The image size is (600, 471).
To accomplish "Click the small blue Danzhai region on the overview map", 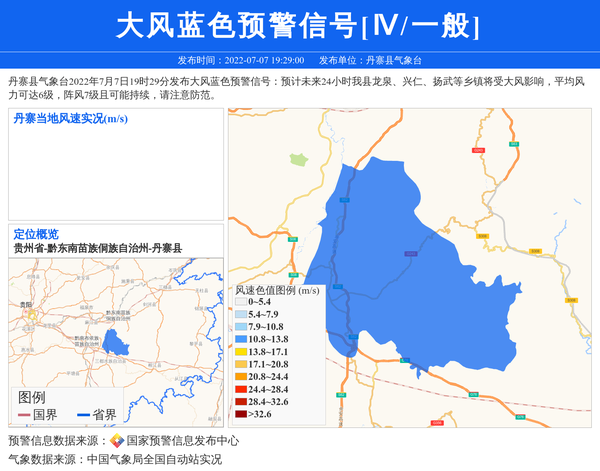I will (113, 342).
